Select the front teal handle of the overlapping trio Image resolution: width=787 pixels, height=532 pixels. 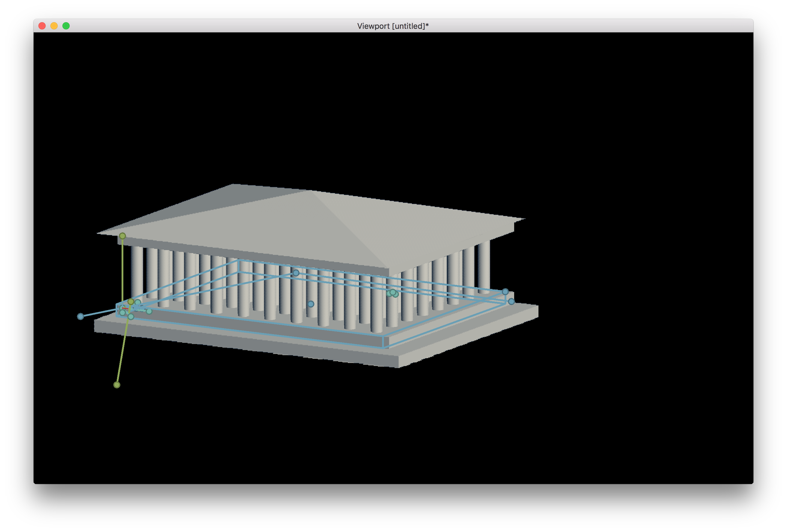[x=393, y=292]
